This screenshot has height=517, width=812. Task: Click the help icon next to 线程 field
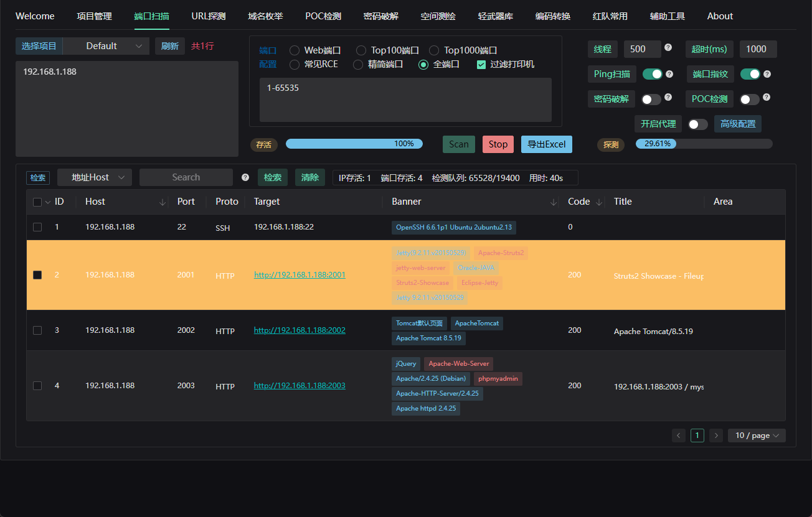click(x=668, y=47)
